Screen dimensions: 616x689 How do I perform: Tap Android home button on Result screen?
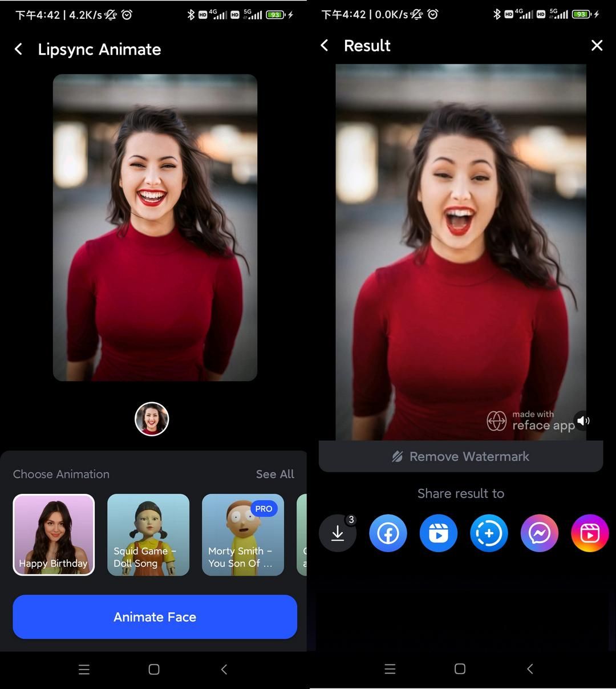[x=460, y=669]
